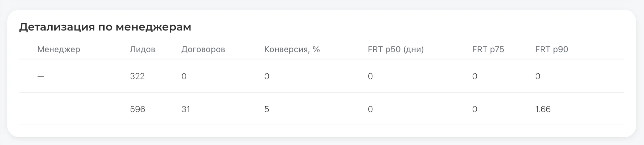Click the conversion value 5
This screenshot has width=644, height=145.
(x=267, y=109)
